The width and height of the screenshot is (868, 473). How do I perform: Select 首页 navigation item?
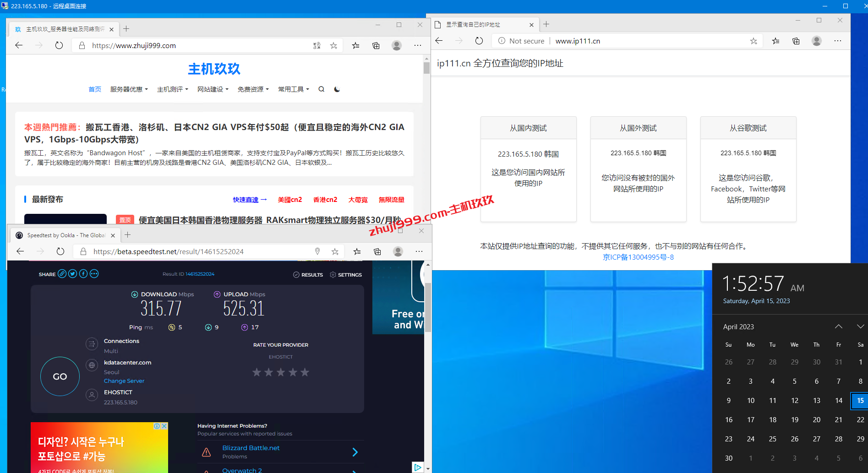point(95,89)
